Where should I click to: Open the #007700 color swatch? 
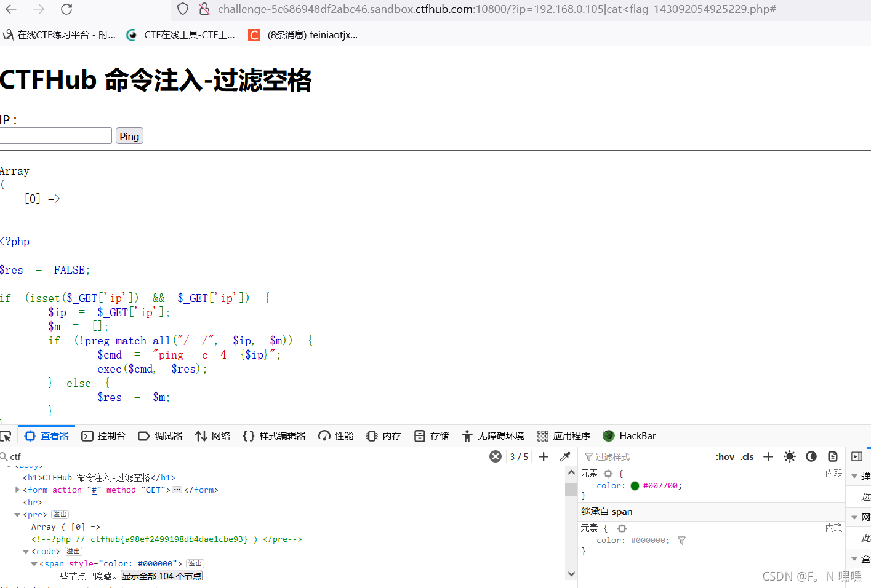point(635,486)
